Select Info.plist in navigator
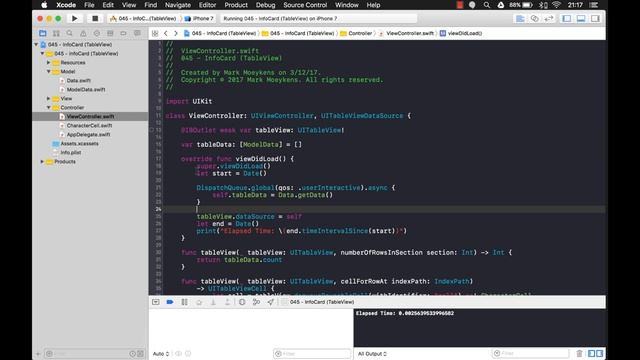640x360 pixels. [71, 153]
